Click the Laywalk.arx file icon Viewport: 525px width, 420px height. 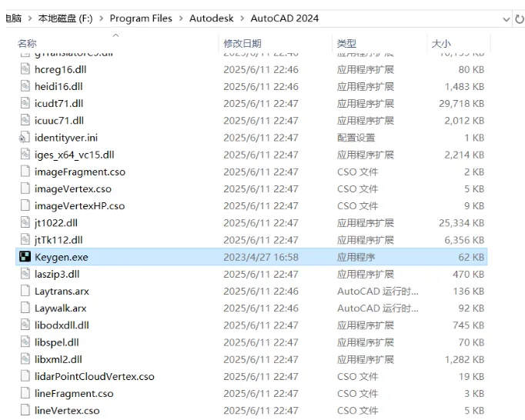click(x=25, y=308)
